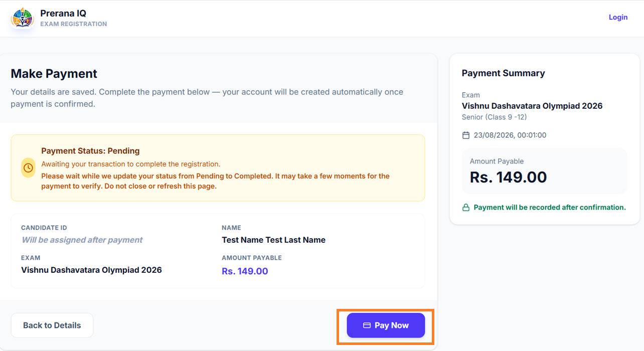Screen dimensions: 644x351
Task: Click the Prerana IQ title text
Action: [63, 14]
